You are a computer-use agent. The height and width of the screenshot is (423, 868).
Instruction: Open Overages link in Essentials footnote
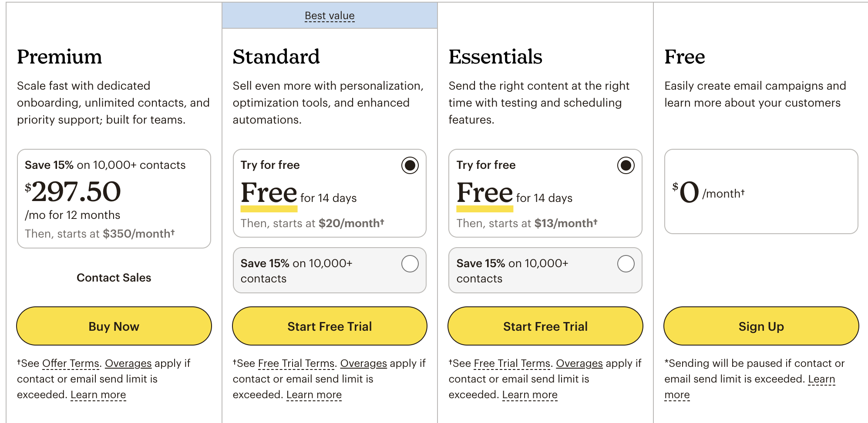click(579, 363)
